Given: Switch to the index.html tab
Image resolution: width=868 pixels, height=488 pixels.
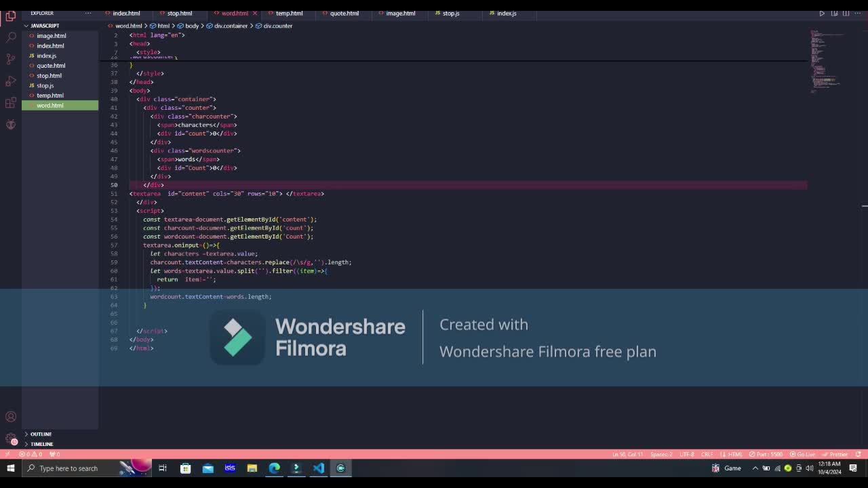Looking at the screenshot, I should coord(126,14).
